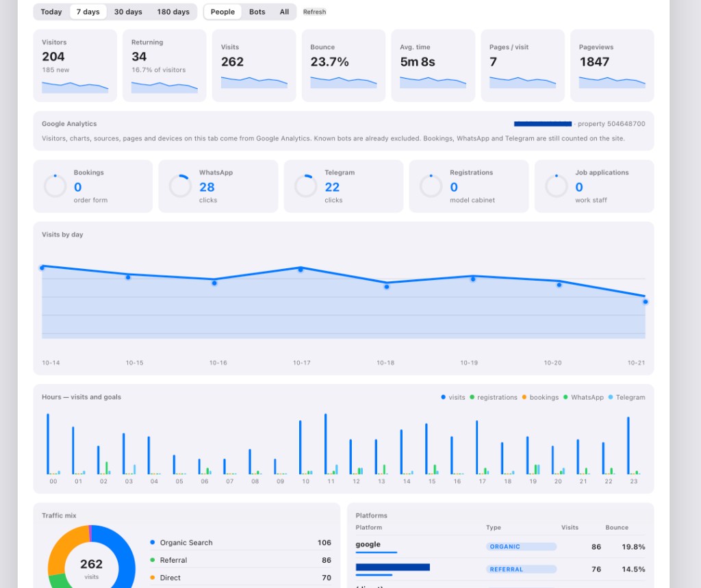Click the 10-15 data point on Visits chart
This screenshot has width=701, height=588.
(128, 278)
